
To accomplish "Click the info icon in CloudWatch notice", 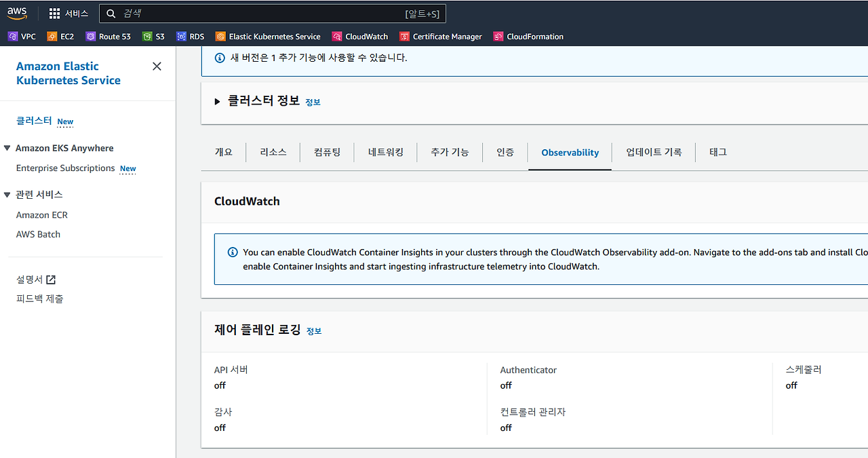I will (233, 252).
